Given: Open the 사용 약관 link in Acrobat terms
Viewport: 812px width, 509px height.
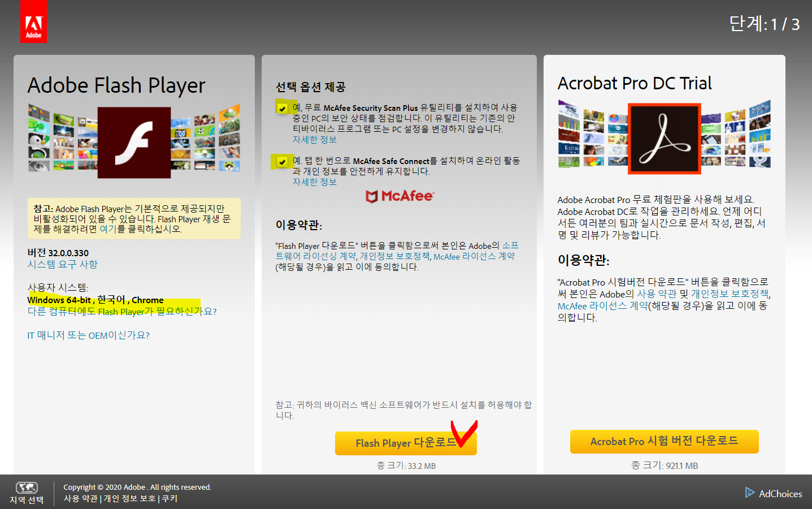Looking at the screenshot, I should [657, 294].
